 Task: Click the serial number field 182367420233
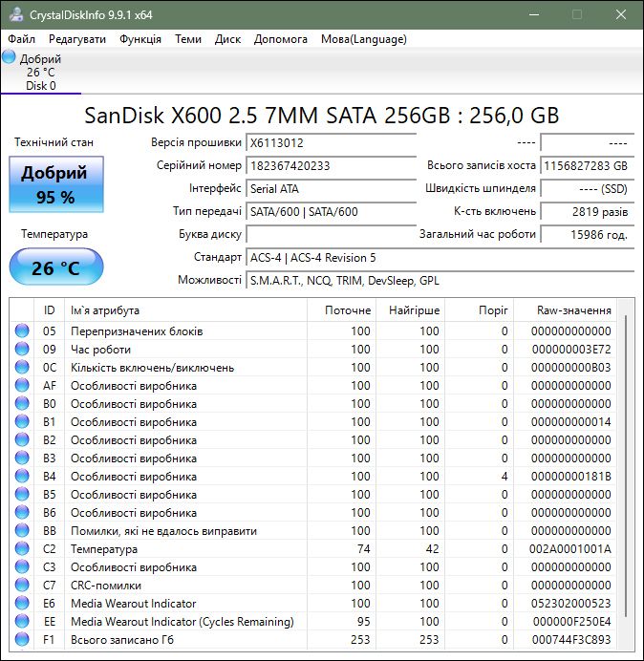click(x=331, y=165)
